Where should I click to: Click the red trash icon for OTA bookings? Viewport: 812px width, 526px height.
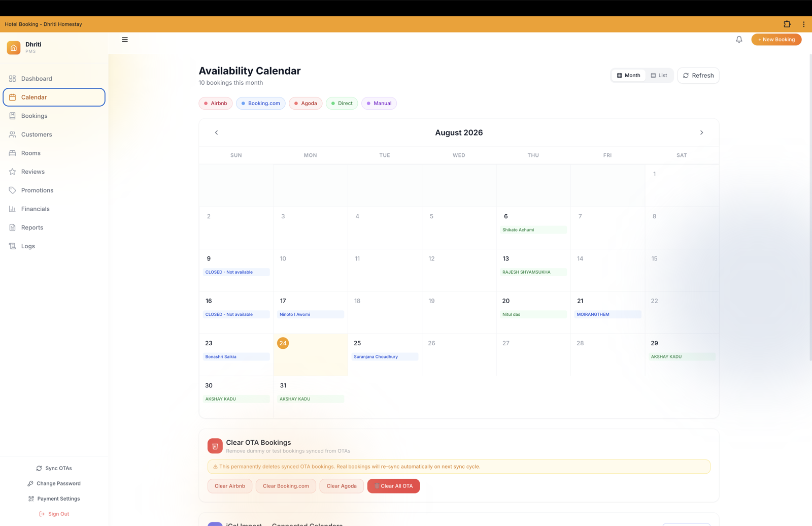pos(215,446)
